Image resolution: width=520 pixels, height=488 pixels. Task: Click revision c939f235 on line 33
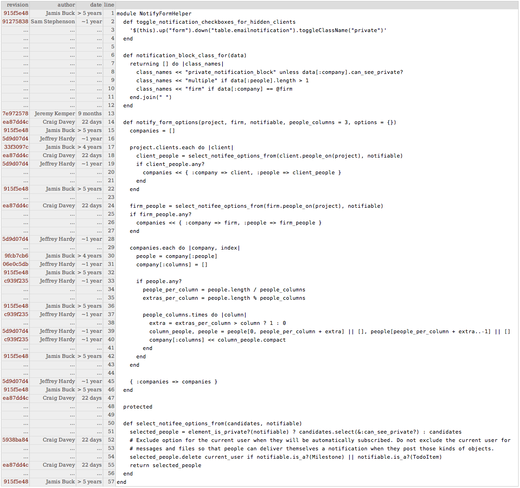(x=16, y=281)
